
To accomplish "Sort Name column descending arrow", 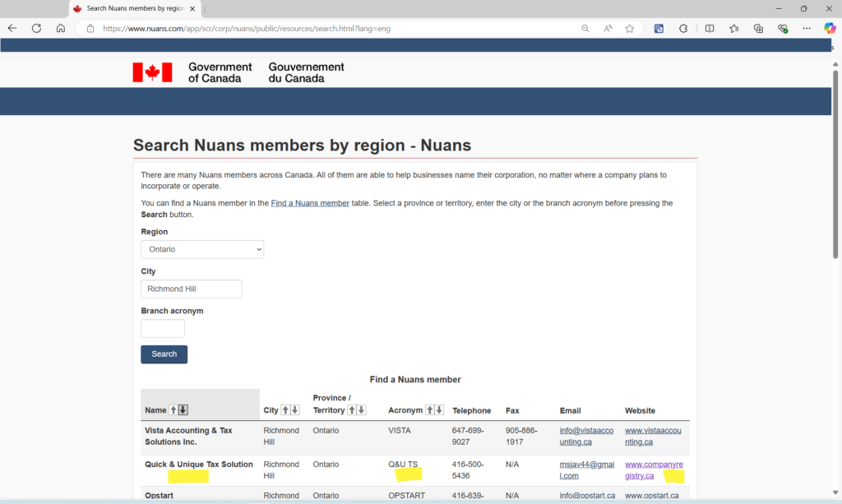I will pos(183,410).
